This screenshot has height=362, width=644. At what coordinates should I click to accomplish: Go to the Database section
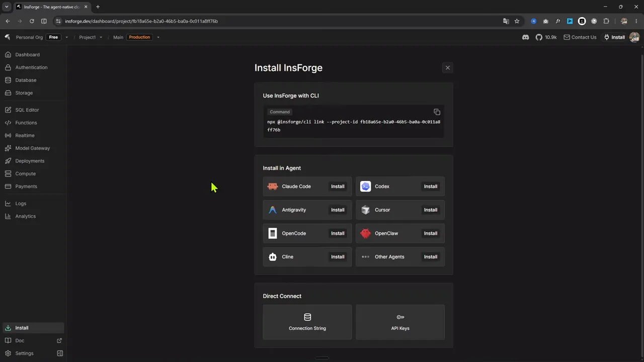[33, 80]
